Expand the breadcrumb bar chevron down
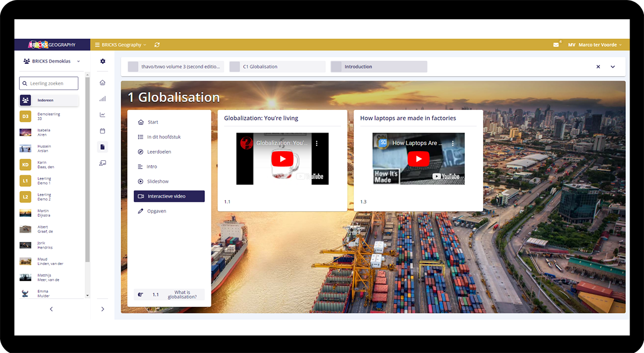 613,67
